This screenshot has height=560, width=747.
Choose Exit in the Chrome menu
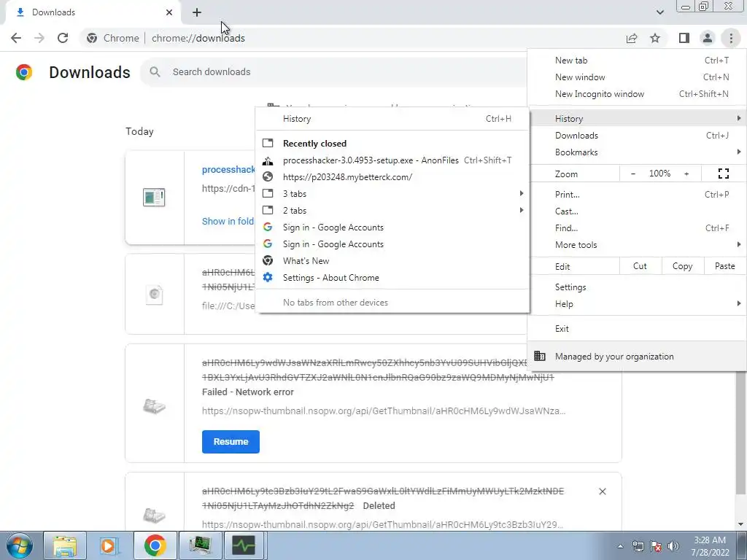tap(636, 329)
